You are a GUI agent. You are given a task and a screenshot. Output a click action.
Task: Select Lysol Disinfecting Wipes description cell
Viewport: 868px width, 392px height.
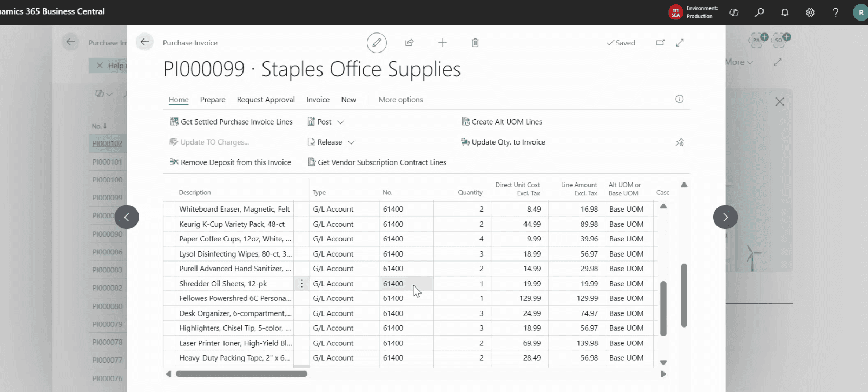point(235,254)
